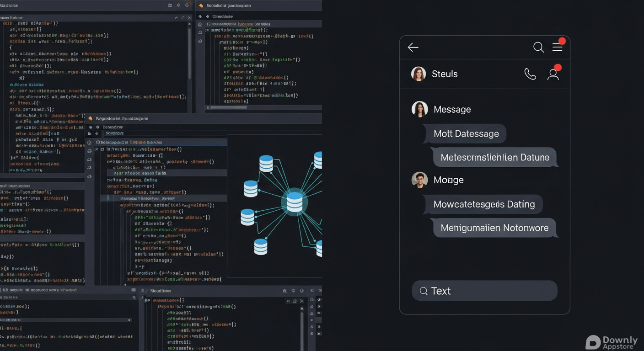Click the male sender avatar next to Mouge

tap(419, 180)
